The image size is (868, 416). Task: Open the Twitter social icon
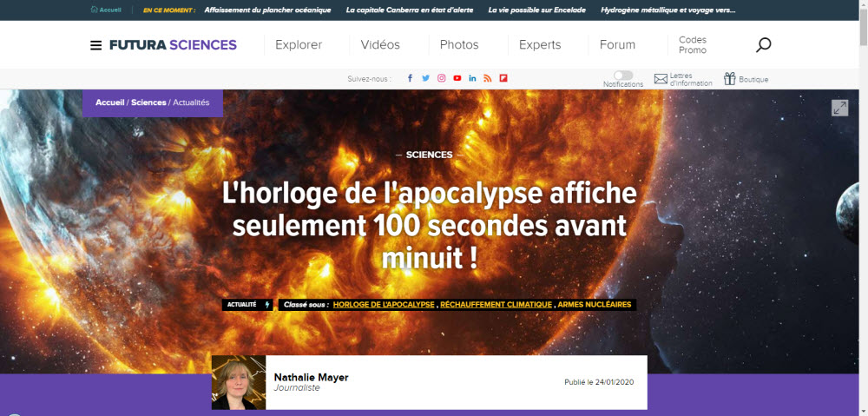(x=425, y=78)
